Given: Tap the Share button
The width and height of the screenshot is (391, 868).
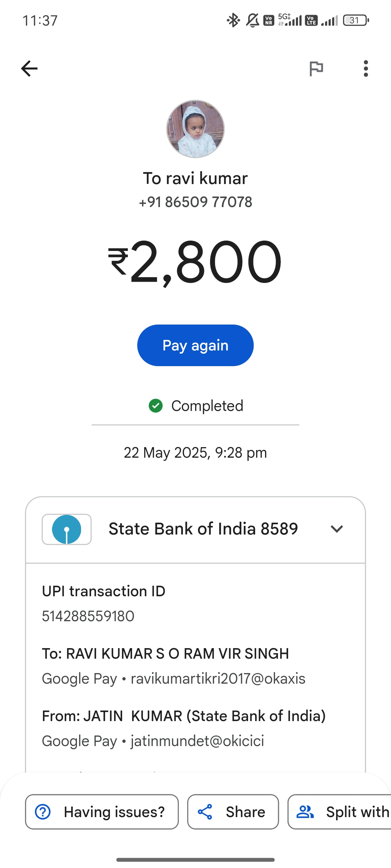Looking at the screenshot, I should pos(233,812).
